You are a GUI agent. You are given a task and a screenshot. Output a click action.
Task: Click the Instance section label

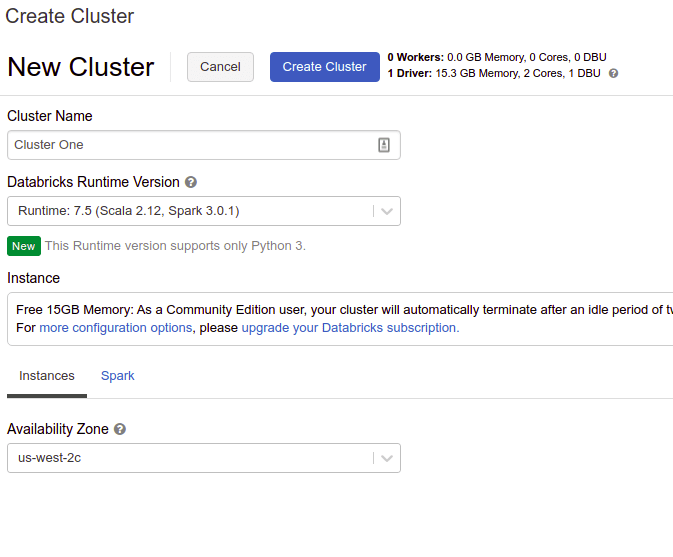33,278
